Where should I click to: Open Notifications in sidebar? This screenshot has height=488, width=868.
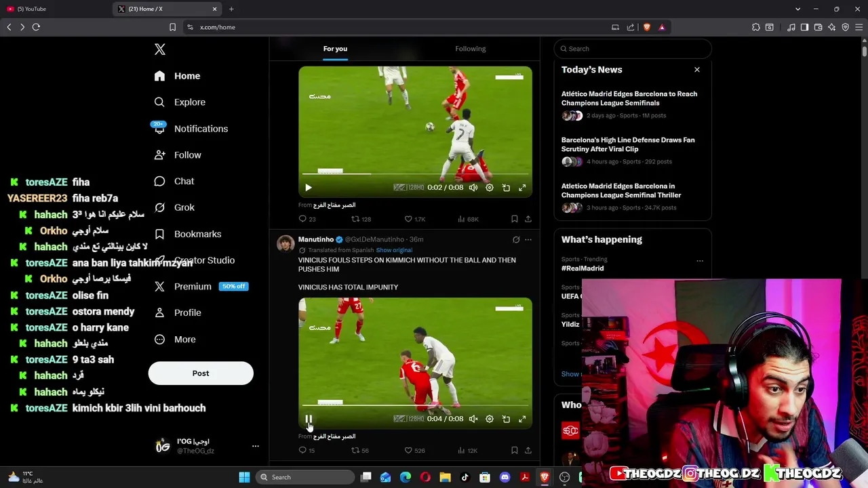pyautogui.click(x=191, y=129)
